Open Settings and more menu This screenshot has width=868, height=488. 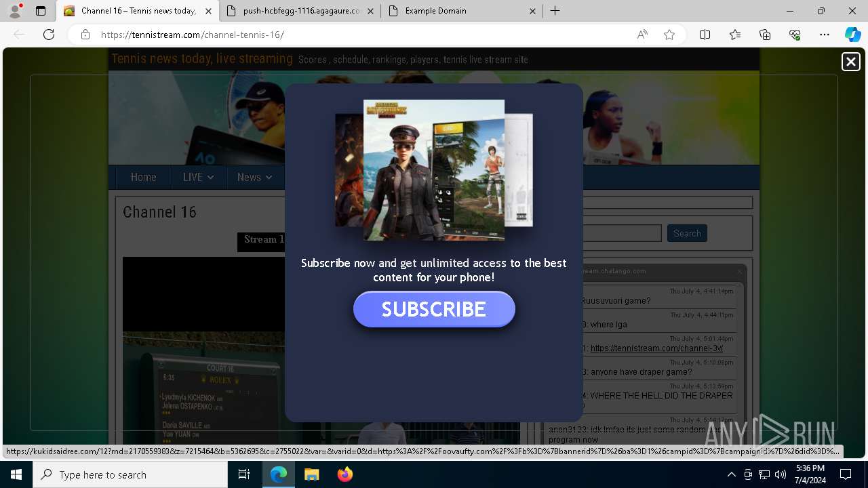(825, 35)
